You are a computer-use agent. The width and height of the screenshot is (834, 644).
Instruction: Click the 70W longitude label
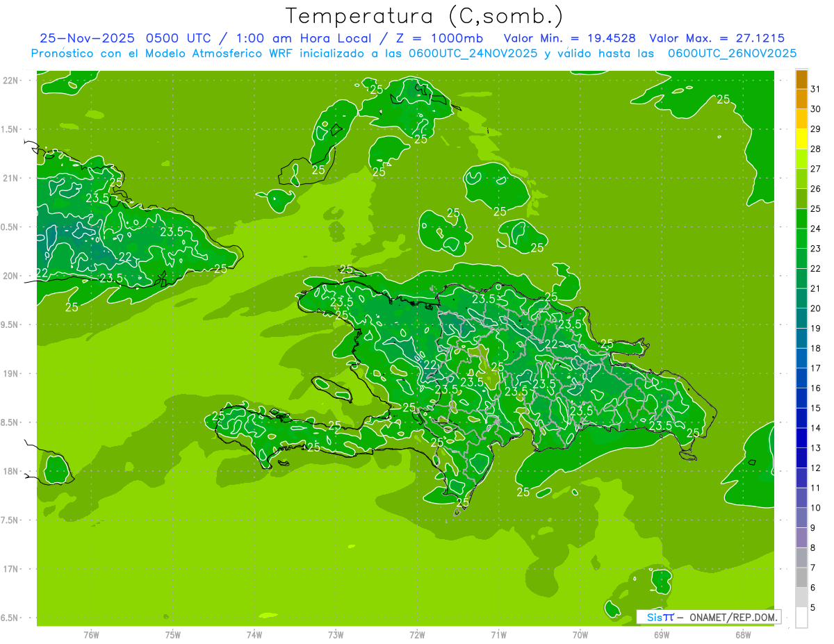[580, 635]
